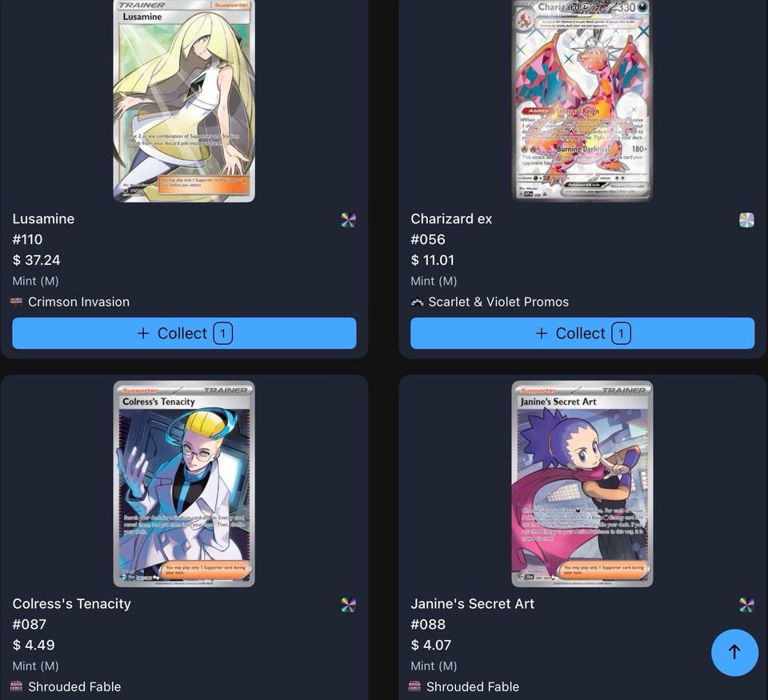Viewport: 768px width, 700px height.
Task: Click the Shrouded Fable icon under Colress's Tenacity
Action: (x=16, y=686)
